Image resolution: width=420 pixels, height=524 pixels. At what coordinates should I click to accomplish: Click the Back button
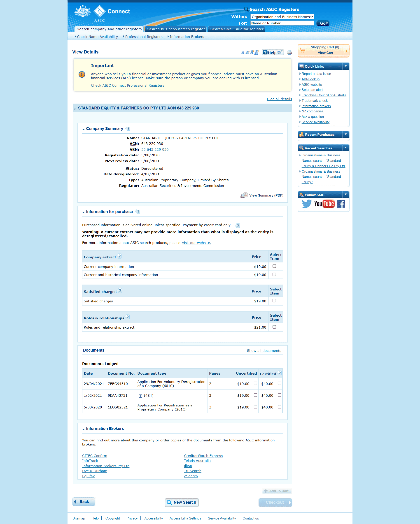click(x=84, y=502)
